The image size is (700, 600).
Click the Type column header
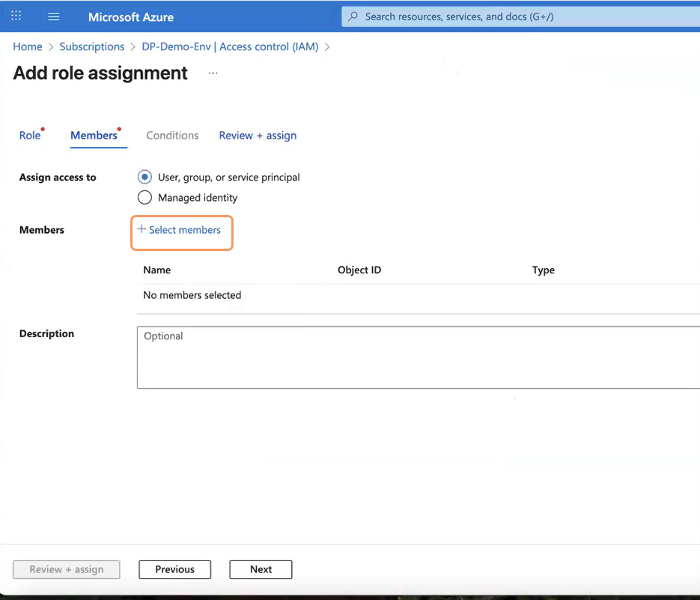[x=544, y=270]
